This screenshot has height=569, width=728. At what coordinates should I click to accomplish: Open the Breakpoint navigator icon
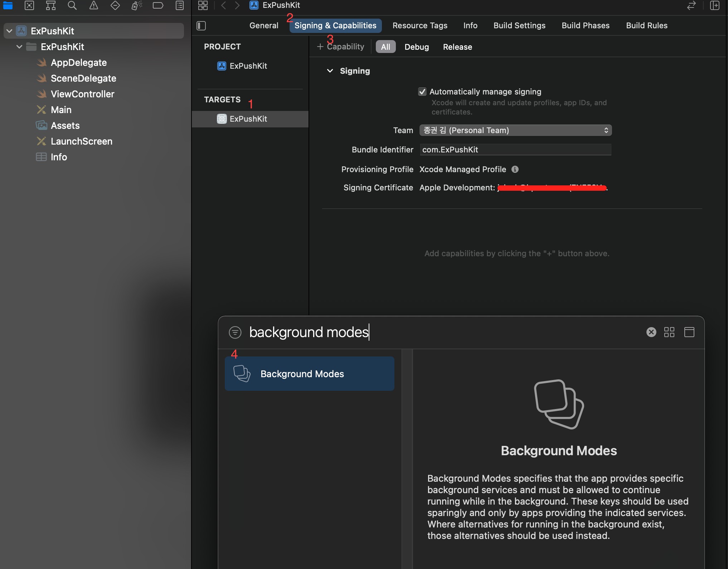pyautogui.click(x=158, y=5)
